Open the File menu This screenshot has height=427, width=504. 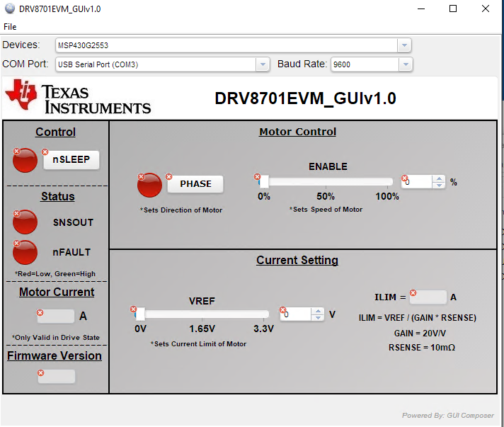[x=10, y=27]
